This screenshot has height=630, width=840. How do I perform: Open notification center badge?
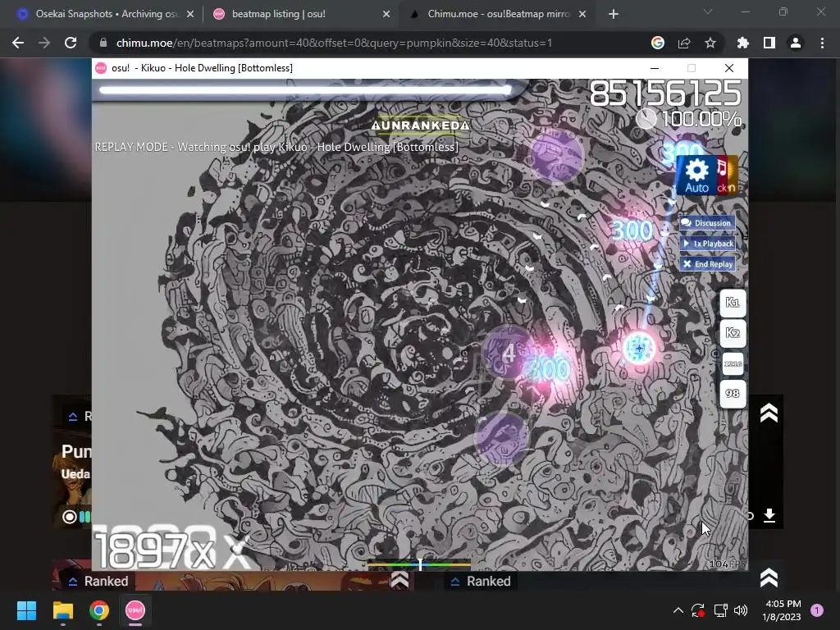(x=817, y=610)
